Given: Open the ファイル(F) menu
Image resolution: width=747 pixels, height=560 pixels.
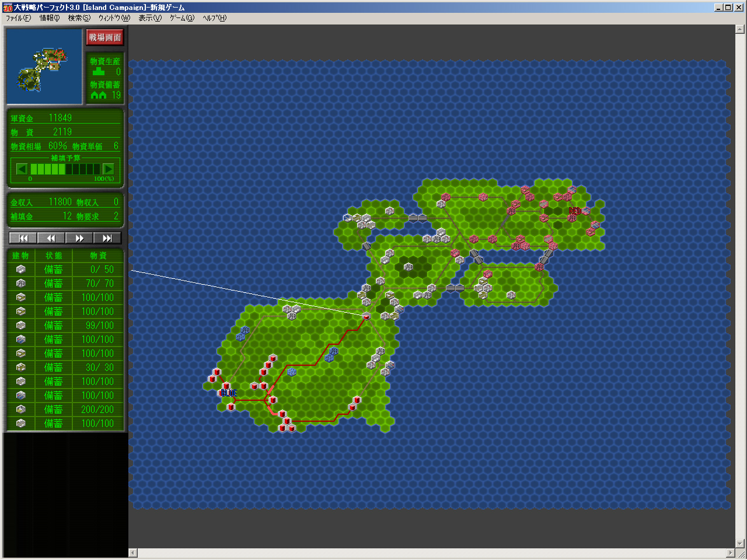Looking at the screenshot, I should [18, 18].
